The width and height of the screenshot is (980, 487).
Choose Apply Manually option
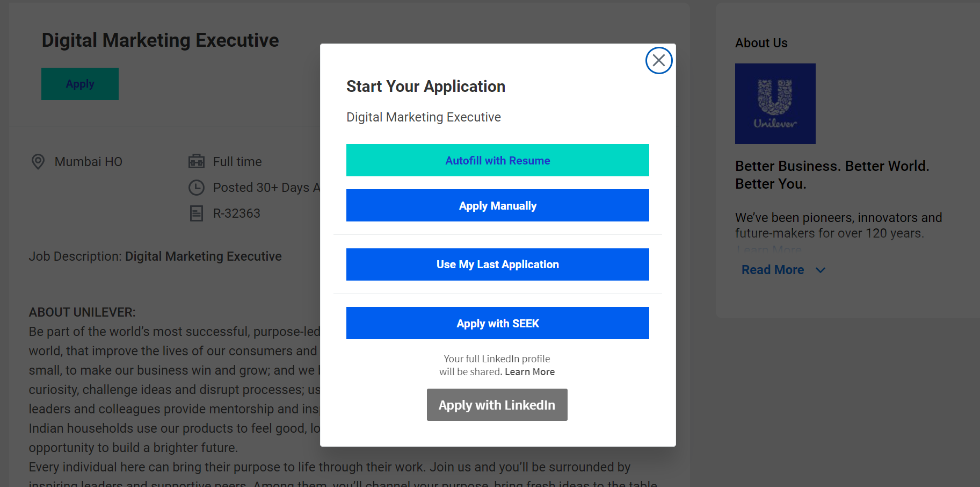pyautogui.click(x=497, y=205)
